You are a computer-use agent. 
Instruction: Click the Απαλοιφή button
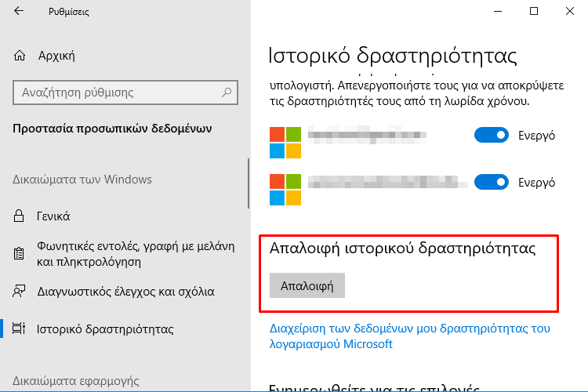(x=307, y=285)
